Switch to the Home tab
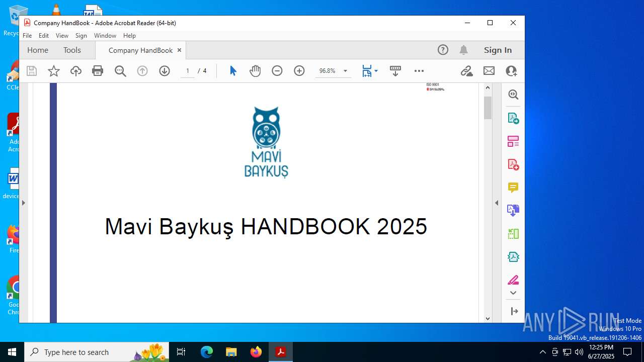The width and height of the screenshot is (644, 362). point(38,50)
